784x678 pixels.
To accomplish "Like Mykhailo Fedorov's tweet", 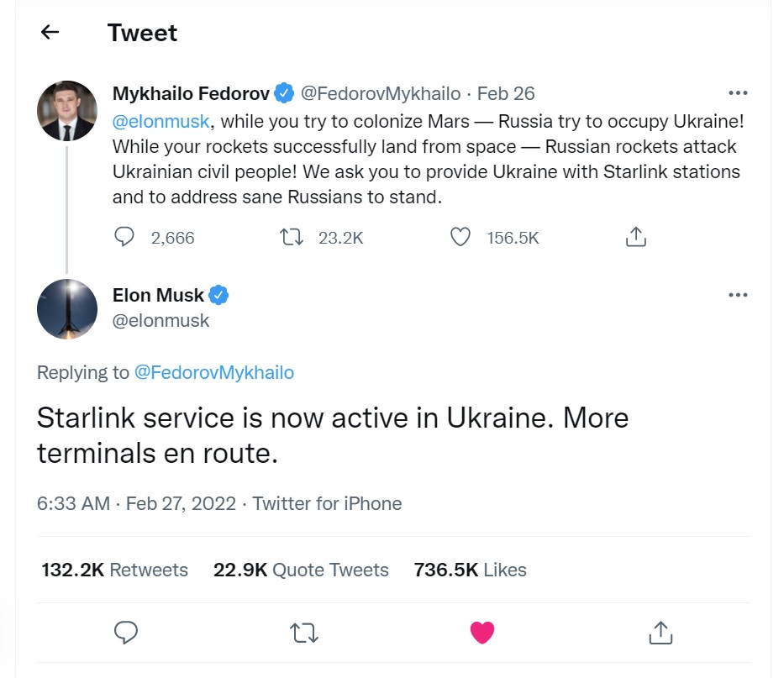I will 460,238.
